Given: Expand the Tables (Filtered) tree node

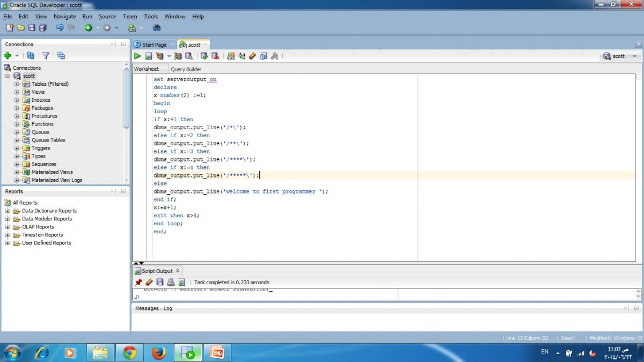Looking at the screenshot, I should 17,84.
